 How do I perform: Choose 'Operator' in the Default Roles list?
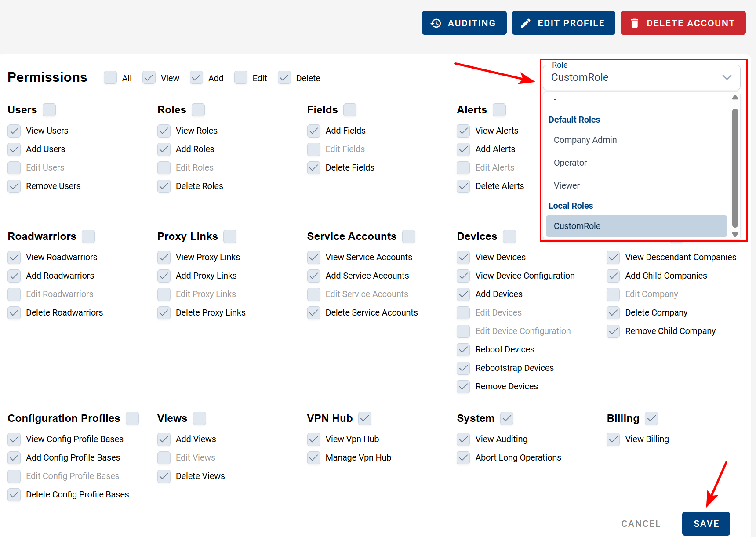pyautogui.click(x=570, y=163)
